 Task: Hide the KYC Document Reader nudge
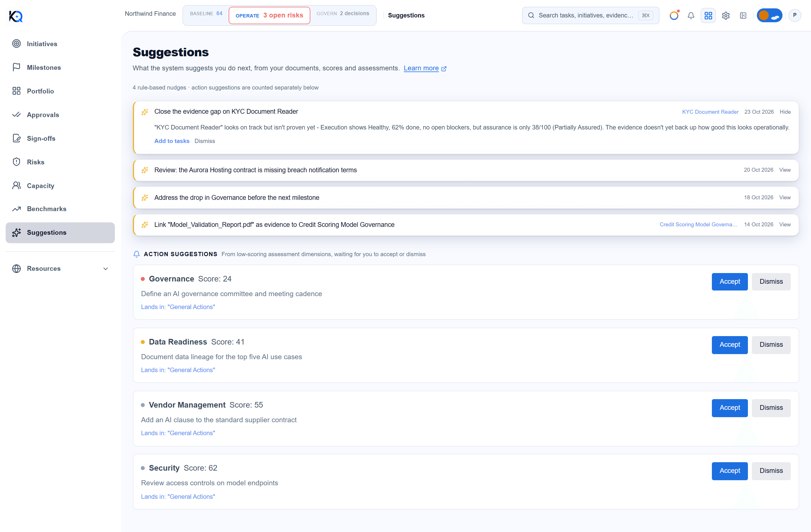[785, 112]
